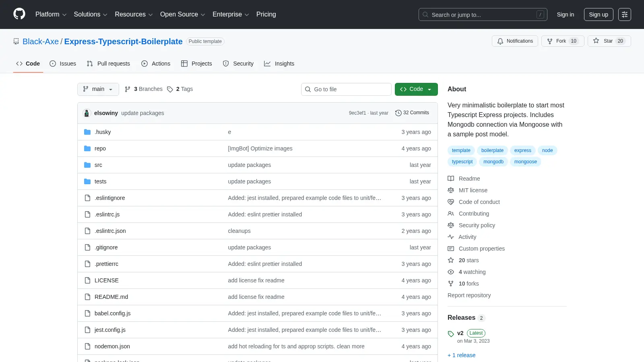Click the tag icon next to Tags
This screenshot has width=644, height=362.
170,89
